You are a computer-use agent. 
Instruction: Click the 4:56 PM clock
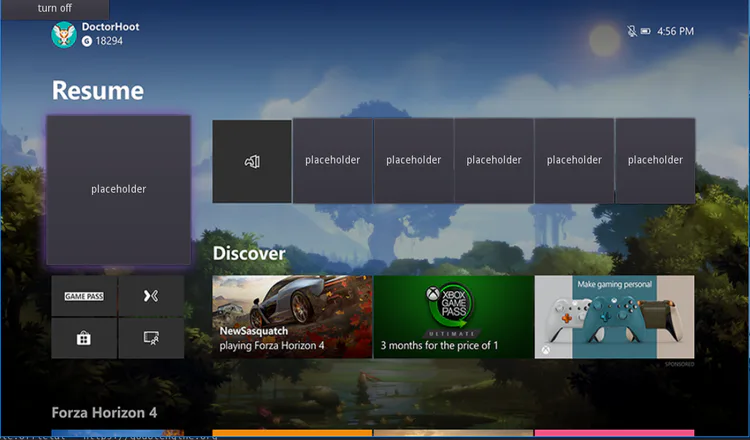click(675, 32)
